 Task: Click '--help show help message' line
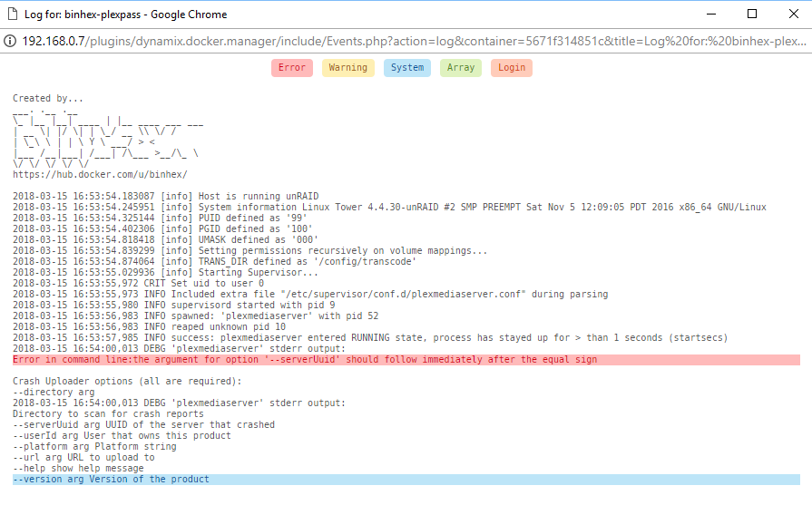[78, 468]
